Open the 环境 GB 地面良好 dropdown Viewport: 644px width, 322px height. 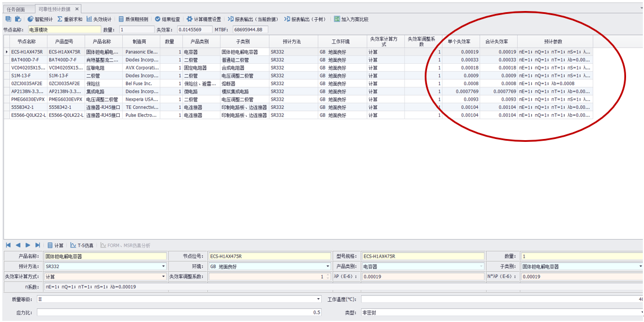pos(327,266)
